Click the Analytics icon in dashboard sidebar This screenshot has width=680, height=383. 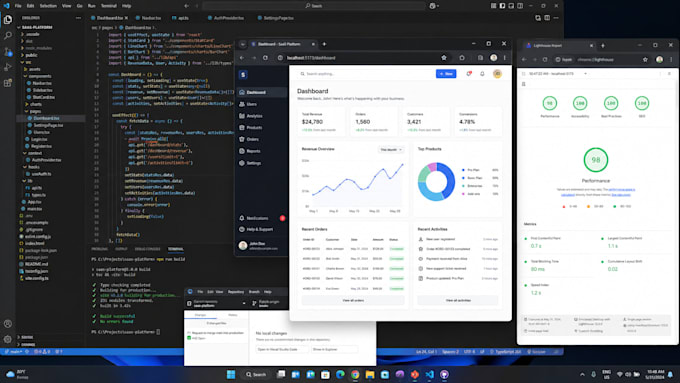pyautogui.click(x=242, y=116)
